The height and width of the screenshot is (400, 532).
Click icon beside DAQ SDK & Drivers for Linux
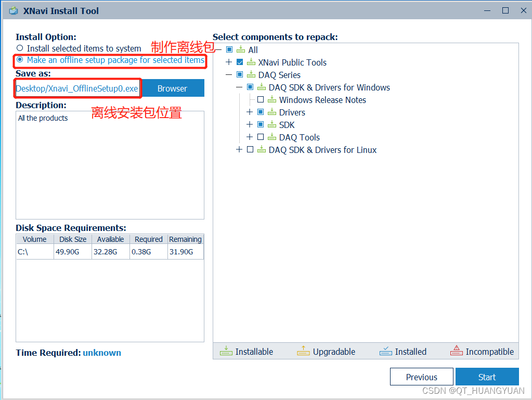click(x=262, y=150)
